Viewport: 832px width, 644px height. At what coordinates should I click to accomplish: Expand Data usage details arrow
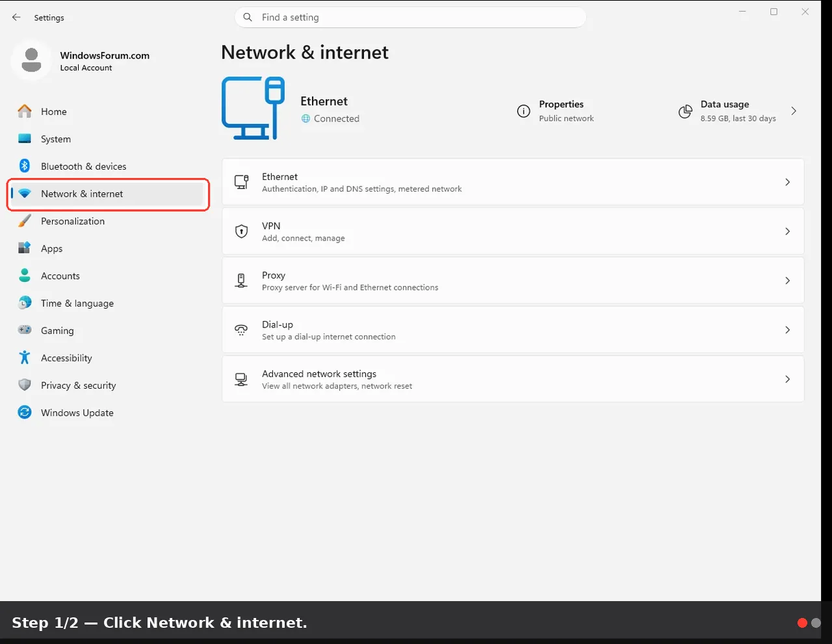coord(794,111)
